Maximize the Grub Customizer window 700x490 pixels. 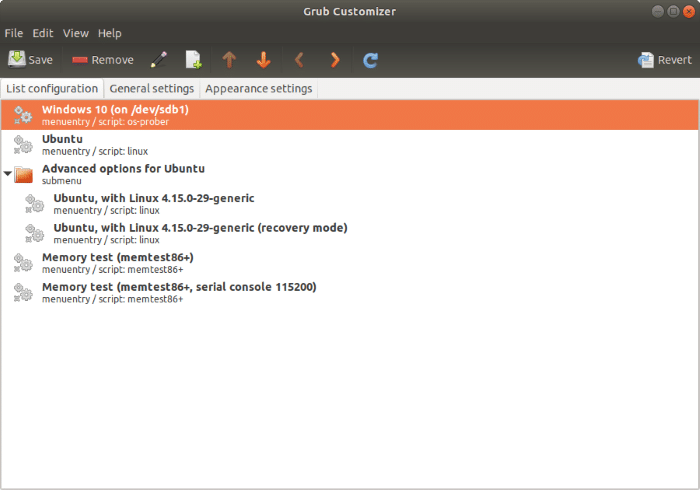pos(673,12)
